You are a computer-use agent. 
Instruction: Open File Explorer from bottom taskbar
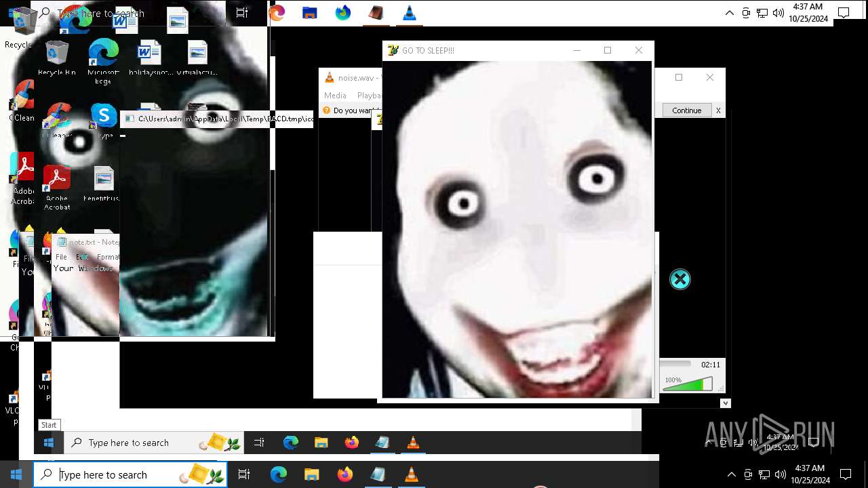pyautogui.click(x=311, y=474)
